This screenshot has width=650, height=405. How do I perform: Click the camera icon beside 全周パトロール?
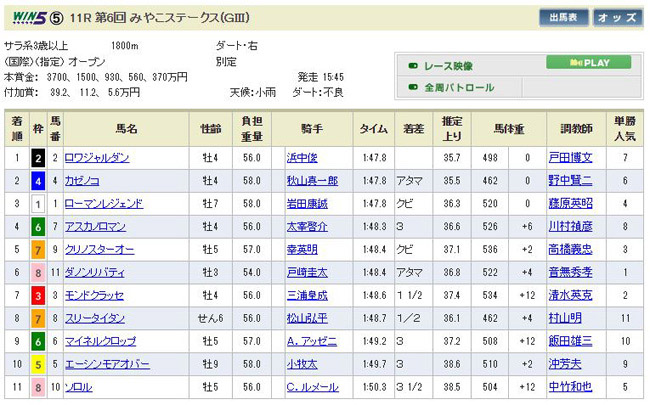pyautogui.click(x=412, y=87)
